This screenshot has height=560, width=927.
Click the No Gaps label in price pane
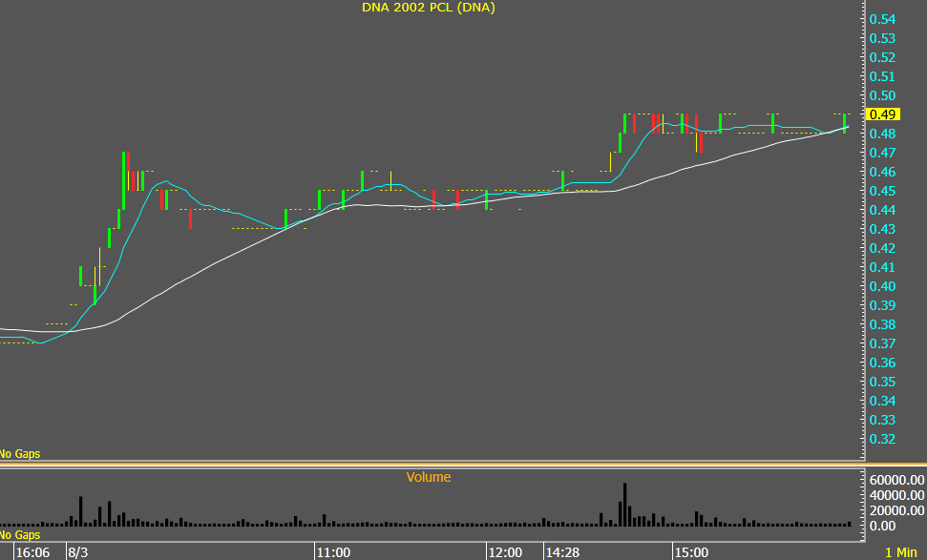tap(20, 454)
